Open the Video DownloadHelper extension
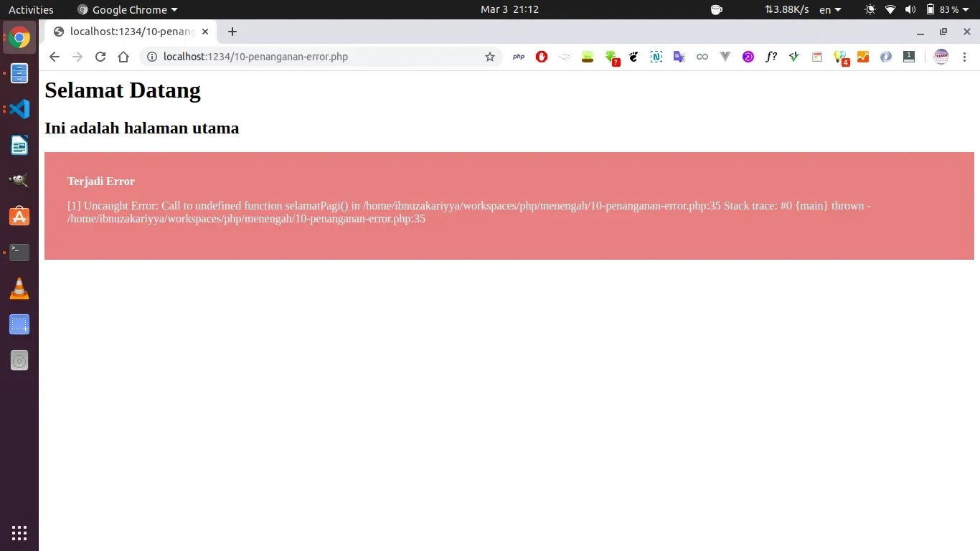The image size is (980, 551). pyautogui.click(x=611, y=57)
